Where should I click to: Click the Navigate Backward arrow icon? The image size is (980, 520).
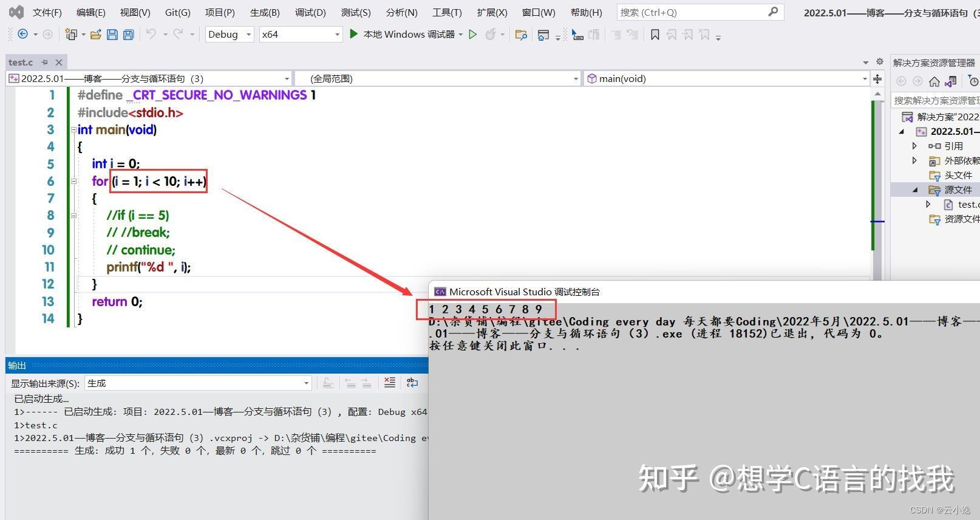(23, 35)
